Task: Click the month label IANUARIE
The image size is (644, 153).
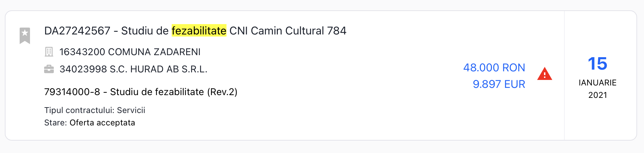Action: pyautogui.click(x=597, y=83)
